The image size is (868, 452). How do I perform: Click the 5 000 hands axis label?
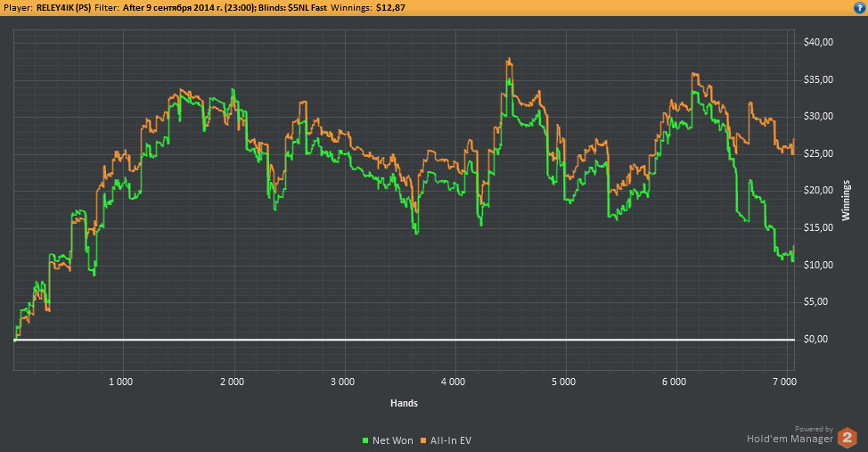coord(563,382)
